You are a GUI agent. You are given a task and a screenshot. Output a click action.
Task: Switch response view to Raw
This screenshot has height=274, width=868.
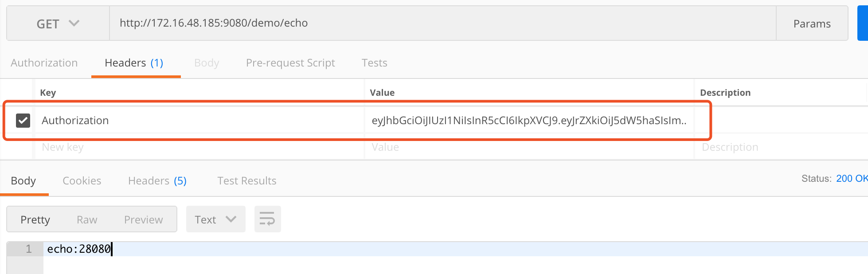[87, 220]
